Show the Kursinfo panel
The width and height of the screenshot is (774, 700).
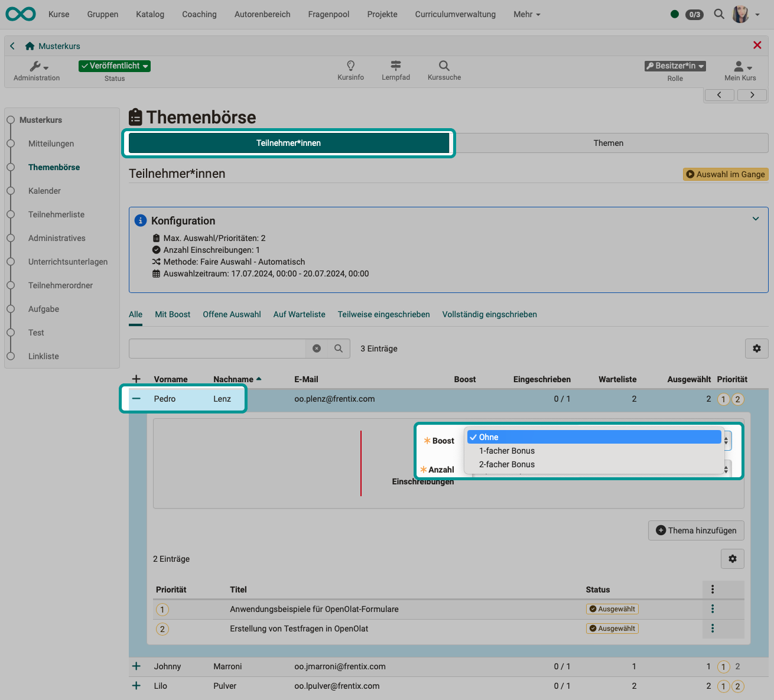350,70
